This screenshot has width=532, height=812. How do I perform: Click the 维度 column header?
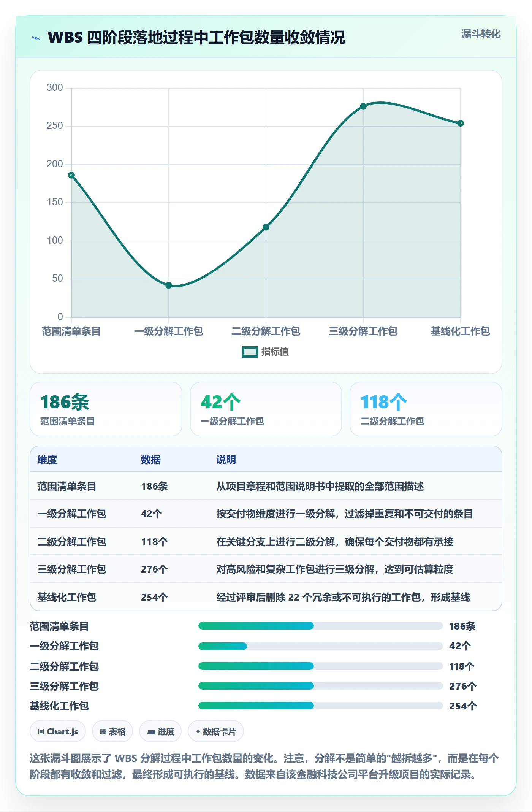(x=47, y=460)
